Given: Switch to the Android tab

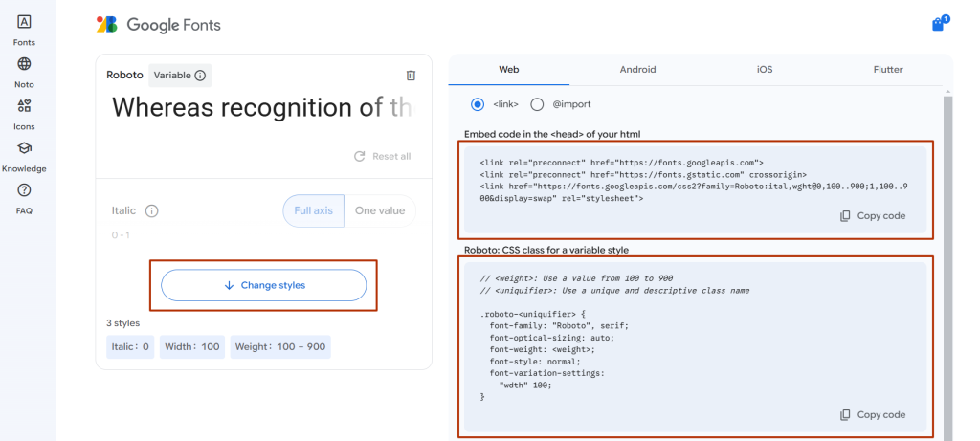Looking at the screenshot, I should coord(637,69).
